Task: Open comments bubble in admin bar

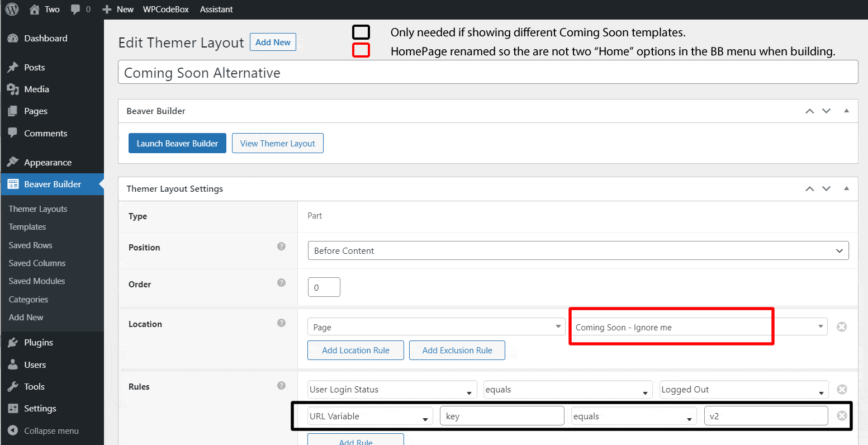Action: click(x=75, y=10)
